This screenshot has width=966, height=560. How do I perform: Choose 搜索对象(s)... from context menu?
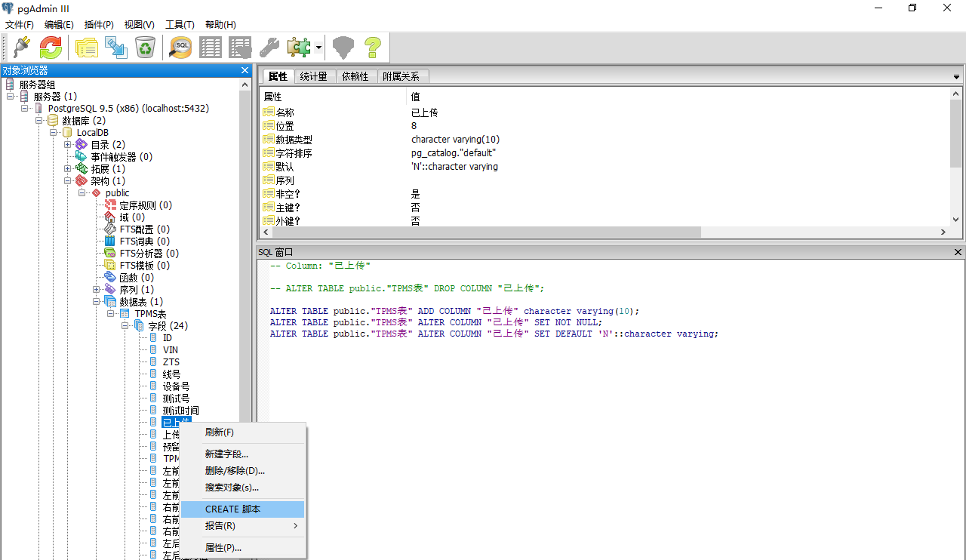click(243, 488)
